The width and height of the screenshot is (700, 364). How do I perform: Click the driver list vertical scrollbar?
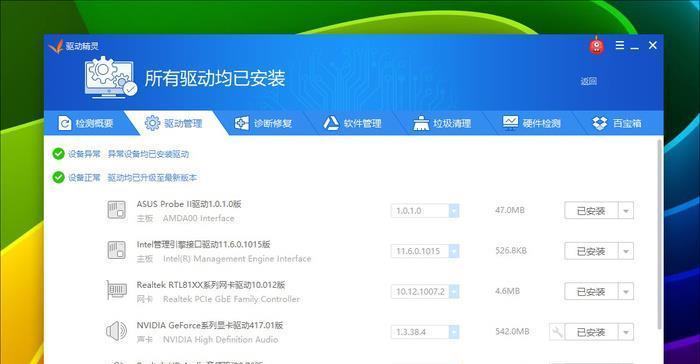click(x=659, y=234)
